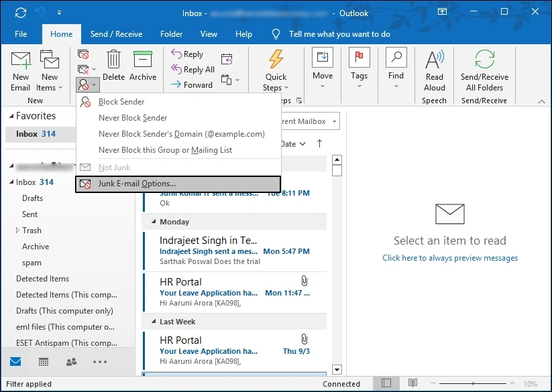Click the Meeting reply icon
The height and width of the screenshot is (392, 552).
click(227, 59)
